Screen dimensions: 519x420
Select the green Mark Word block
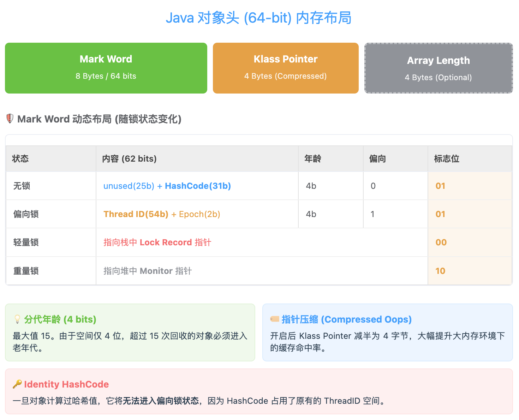(106, 68)
